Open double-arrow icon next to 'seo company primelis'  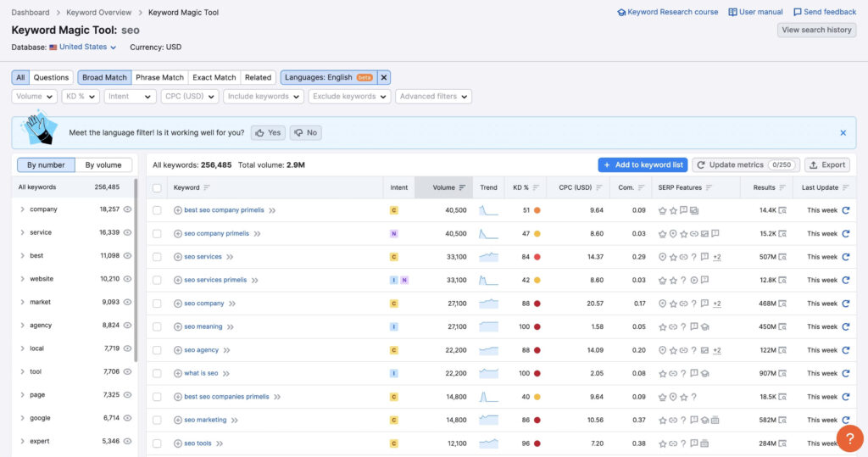(x=257, y=234)
